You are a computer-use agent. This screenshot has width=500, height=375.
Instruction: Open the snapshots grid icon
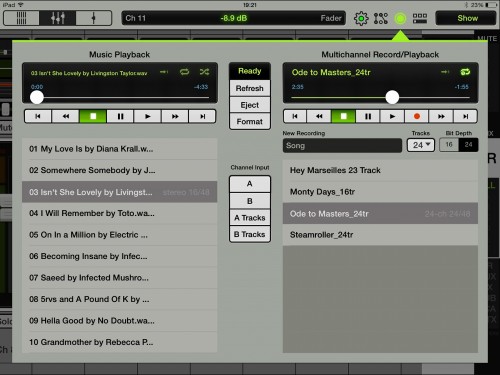pyautogui.click(x=420, y=18)
